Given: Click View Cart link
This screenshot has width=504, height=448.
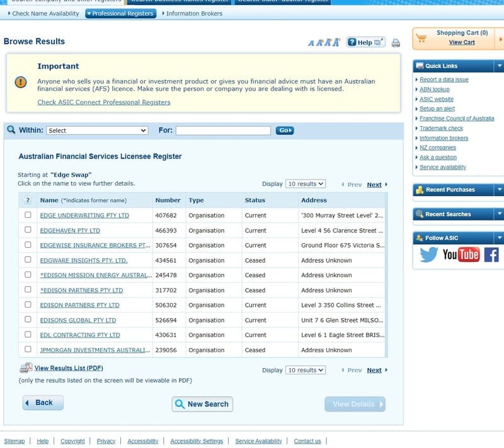Looking at the screenshot, I should click(x=462, y=42).
